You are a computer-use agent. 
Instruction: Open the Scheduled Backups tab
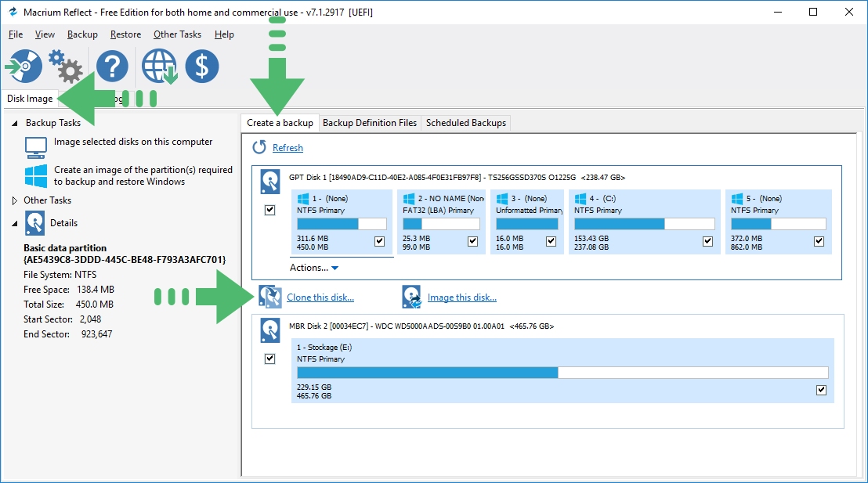point(466,123)
